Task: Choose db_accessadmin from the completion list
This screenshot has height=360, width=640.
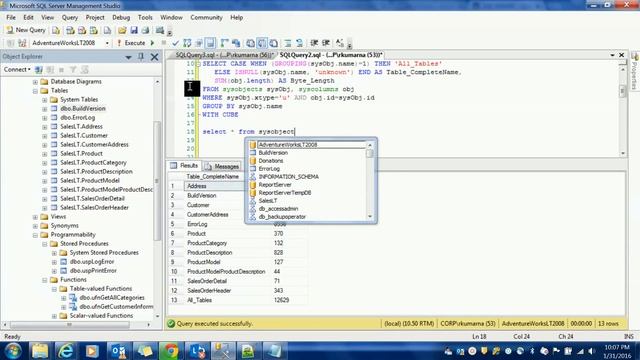Action: click(278, 209)
